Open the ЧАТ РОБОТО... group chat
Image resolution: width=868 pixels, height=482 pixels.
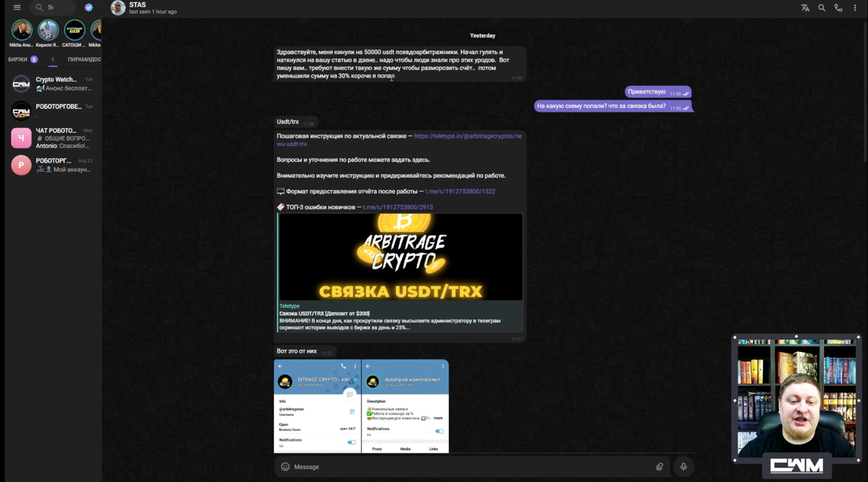pos(52,137)
